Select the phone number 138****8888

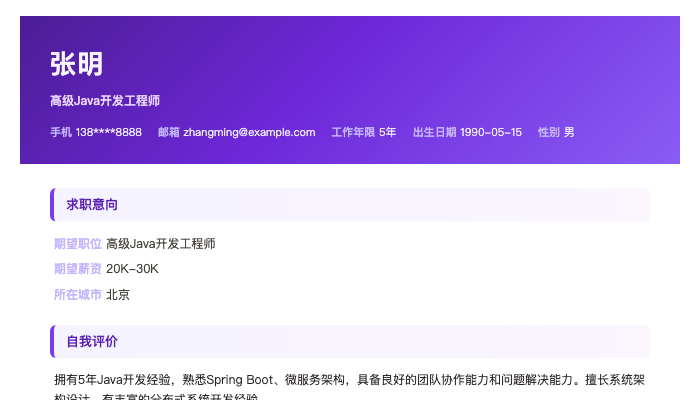(108, 132)
